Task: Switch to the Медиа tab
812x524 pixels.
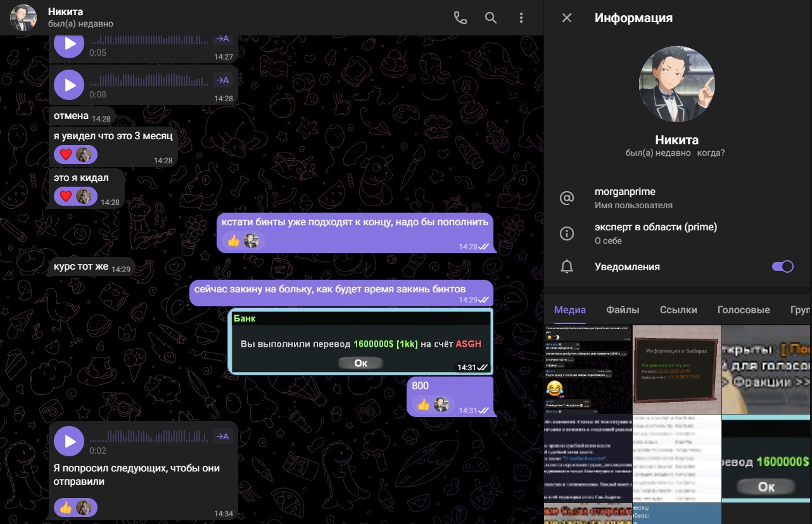Action: [x=570, y=310]
